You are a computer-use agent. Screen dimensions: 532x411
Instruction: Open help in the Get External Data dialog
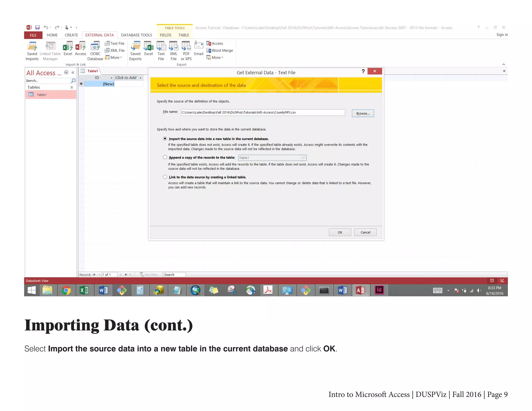[363, 71]
